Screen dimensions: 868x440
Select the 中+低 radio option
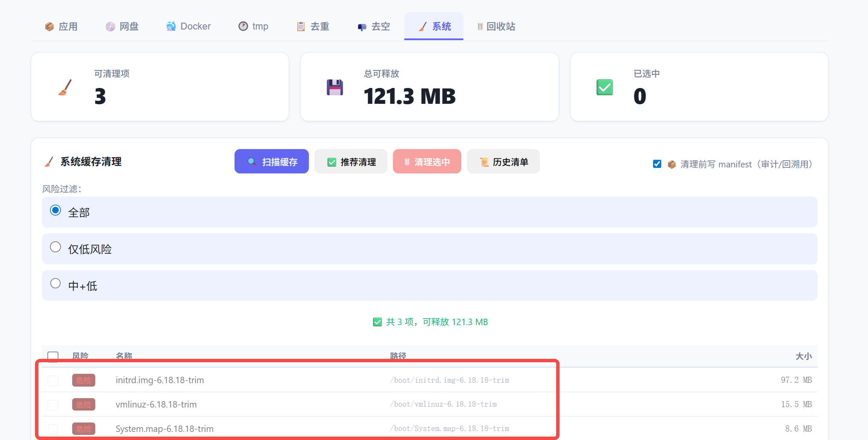pyautogui.click(x=56, y=283)
